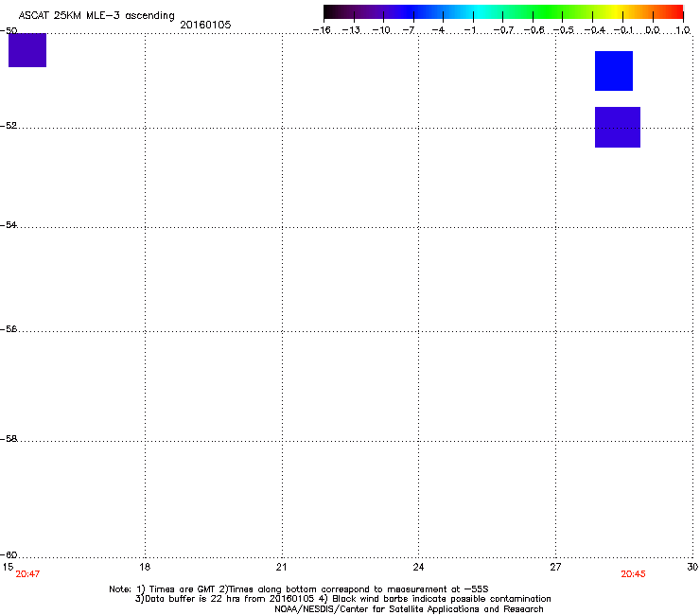Click the latitude label -60
Screen dimensions: 700x615
click(x=9, y=554)
